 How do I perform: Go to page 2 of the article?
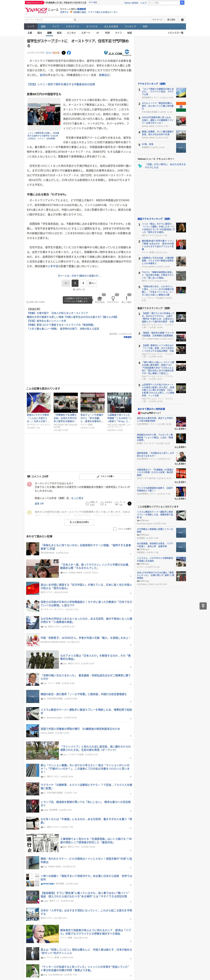[x=83, y=283]
